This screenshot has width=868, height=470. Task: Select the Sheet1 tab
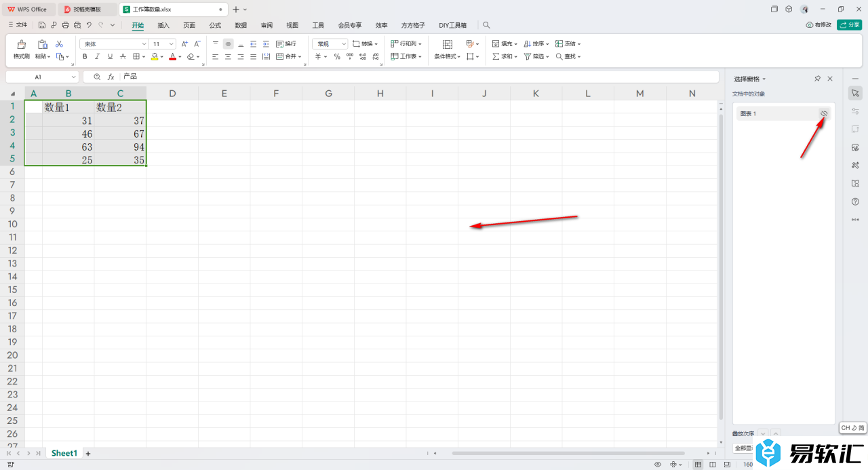64,453
